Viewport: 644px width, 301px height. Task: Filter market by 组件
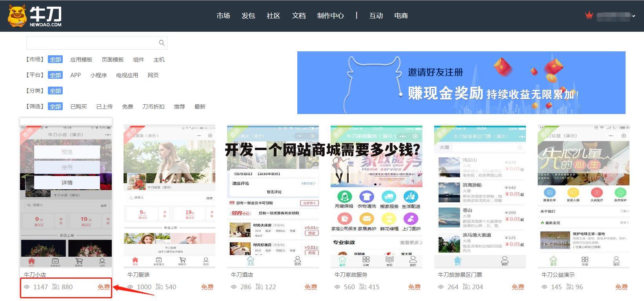pyautogui.click(x=138, y=60)
